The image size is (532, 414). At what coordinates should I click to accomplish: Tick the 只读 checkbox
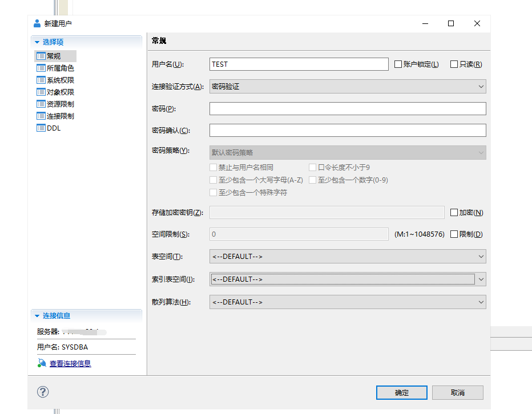tap(454, 64)
